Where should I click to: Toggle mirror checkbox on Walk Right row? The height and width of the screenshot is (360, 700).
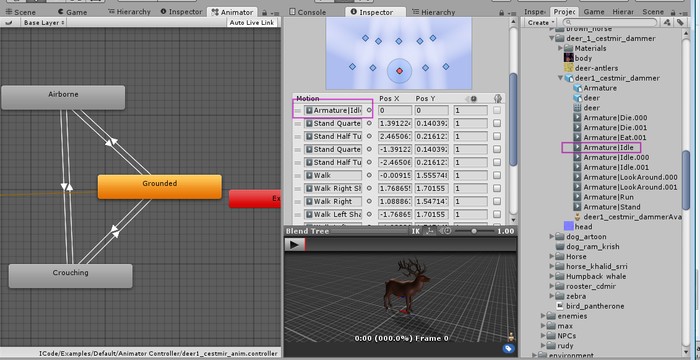tap(497, 201)
